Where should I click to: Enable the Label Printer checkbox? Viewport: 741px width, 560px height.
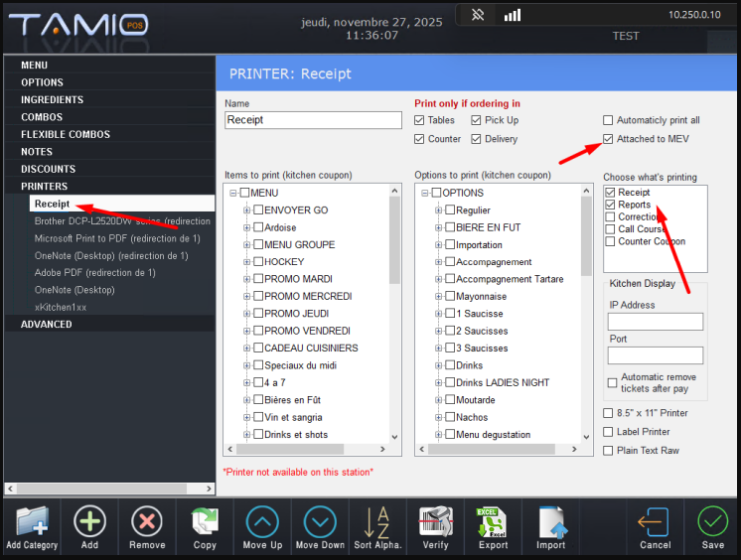click(x=608, y=432)
